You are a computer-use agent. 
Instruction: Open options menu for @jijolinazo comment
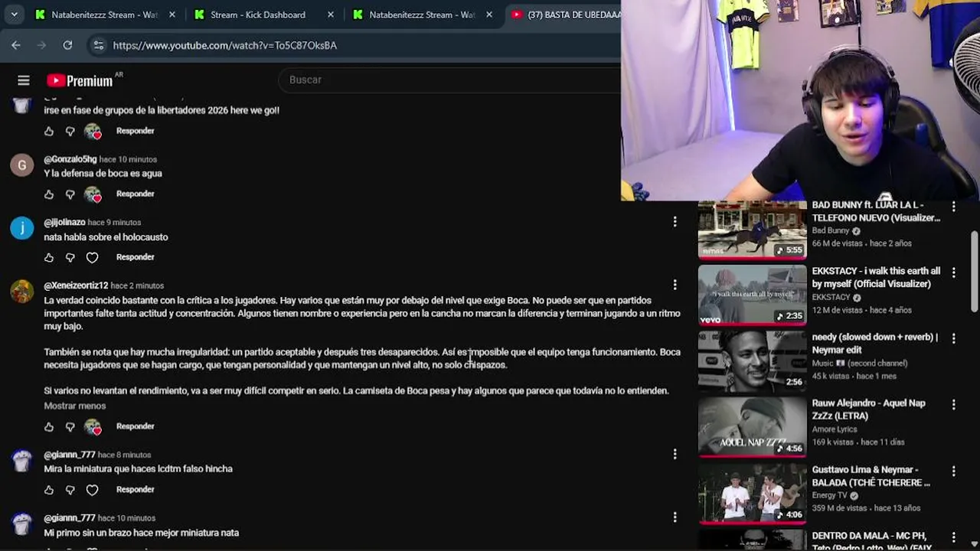tap(675, 221)
